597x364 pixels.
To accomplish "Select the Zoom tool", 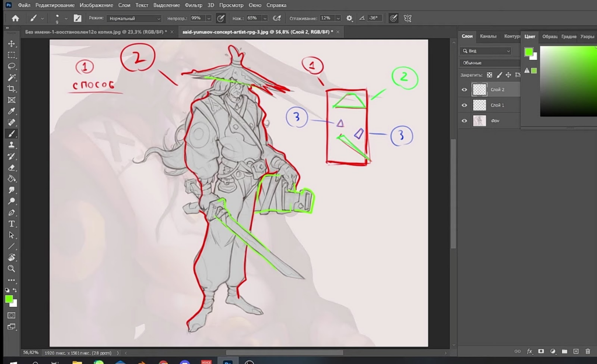I will pyautogui.click(x=12, y=268).
